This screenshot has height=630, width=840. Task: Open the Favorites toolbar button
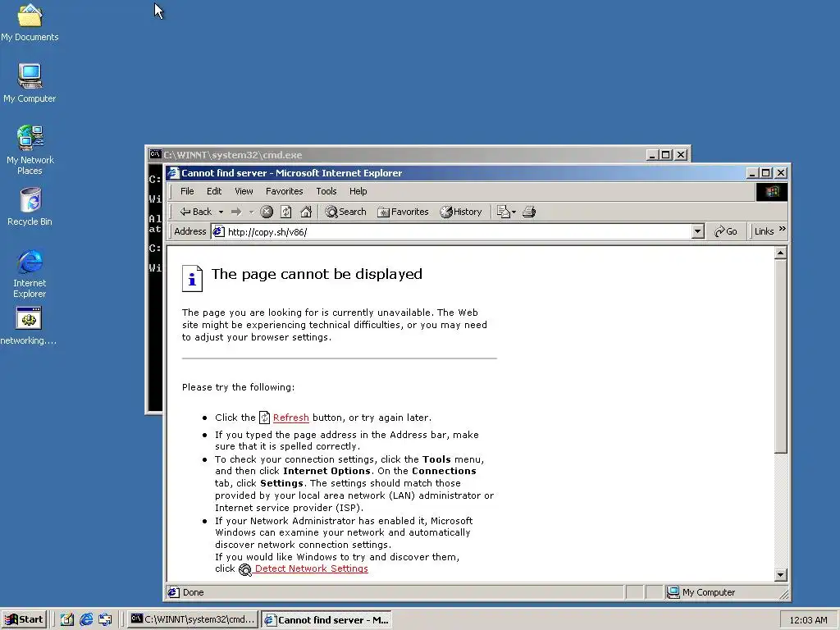tap(403, 212)
